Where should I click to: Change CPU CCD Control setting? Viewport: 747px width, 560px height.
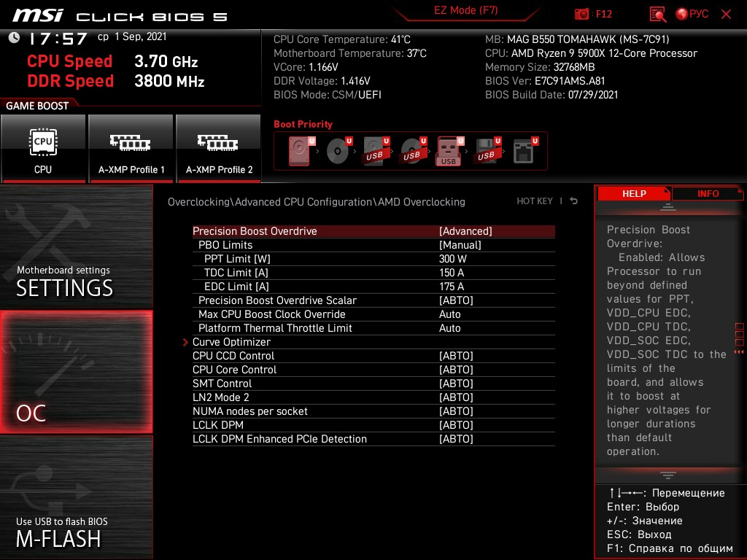click(373, 356)
